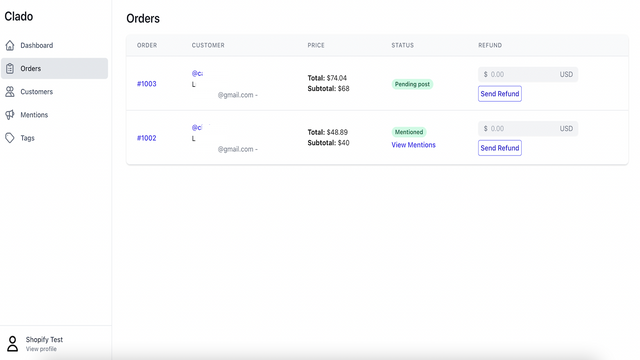Click the Mentions megaphone icon
This screenshot has width=640, height=360.
(10, 115)
